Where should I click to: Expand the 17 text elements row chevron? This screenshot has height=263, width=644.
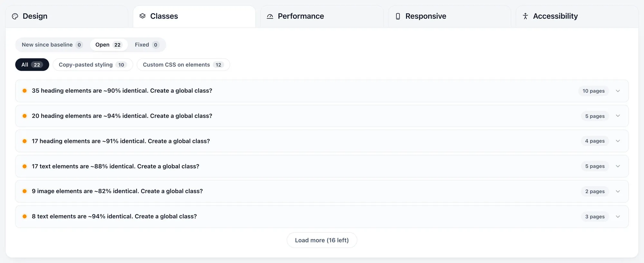[x=618, y=166]
